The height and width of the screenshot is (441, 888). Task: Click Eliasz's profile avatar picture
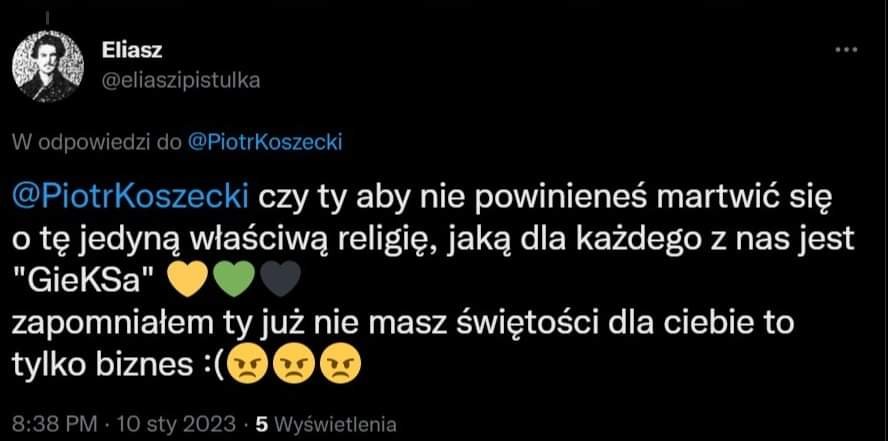48,66
